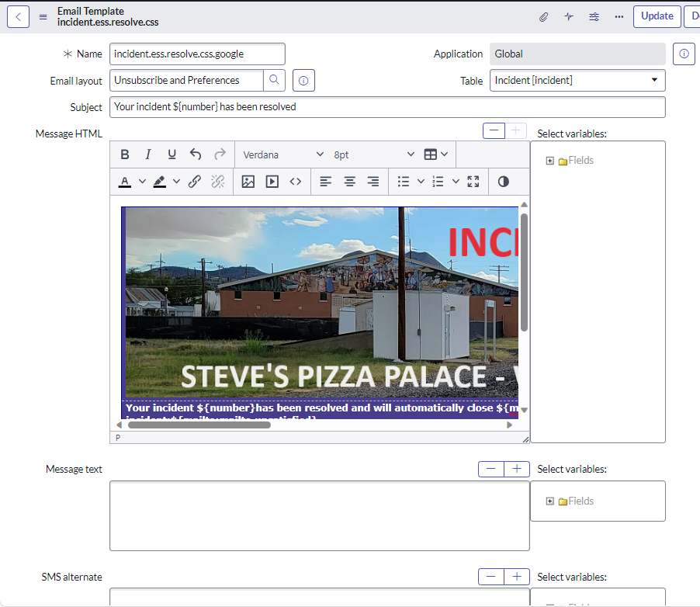Open the form context menu hamburger icon

click(43, 17)
